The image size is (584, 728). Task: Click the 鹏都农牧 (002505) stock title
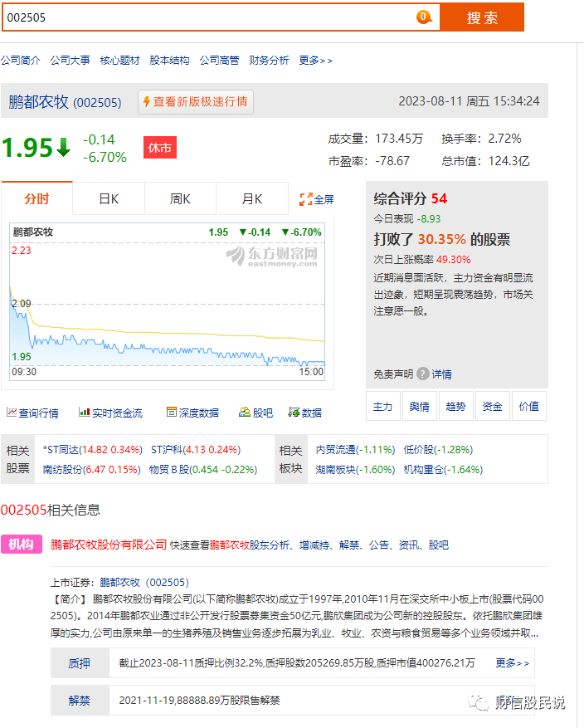[x=65, y=101]
